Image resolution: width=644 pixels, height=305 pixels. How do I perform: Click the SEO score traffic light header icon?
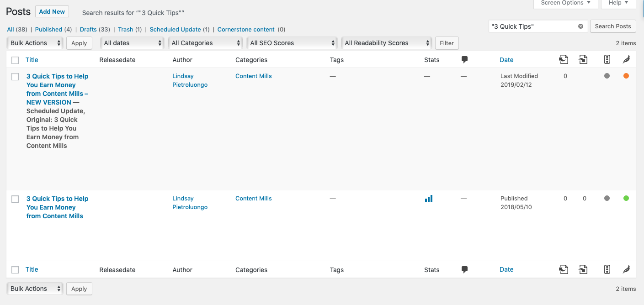click(607, 60)
